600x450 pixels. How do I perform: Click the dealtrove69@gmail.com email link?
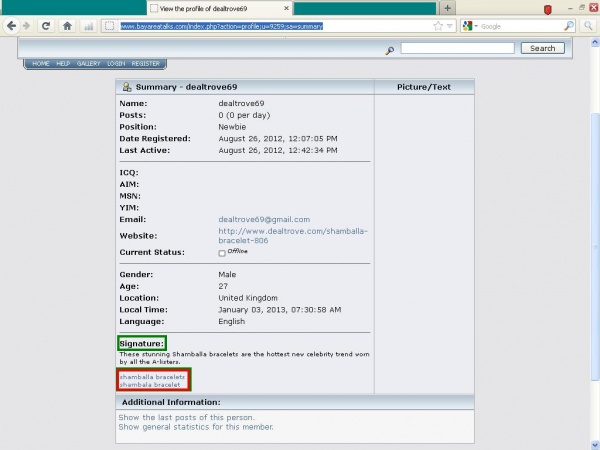264,219
